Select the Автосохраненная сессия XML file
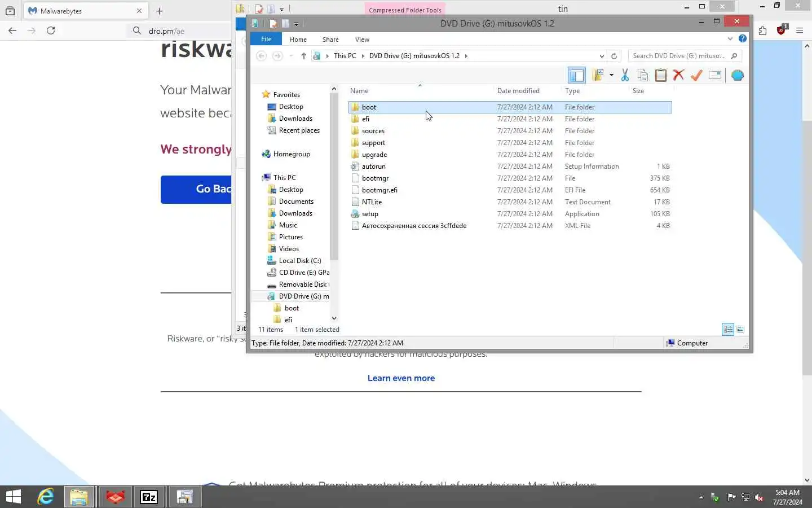812x508 pixels. 510,225
